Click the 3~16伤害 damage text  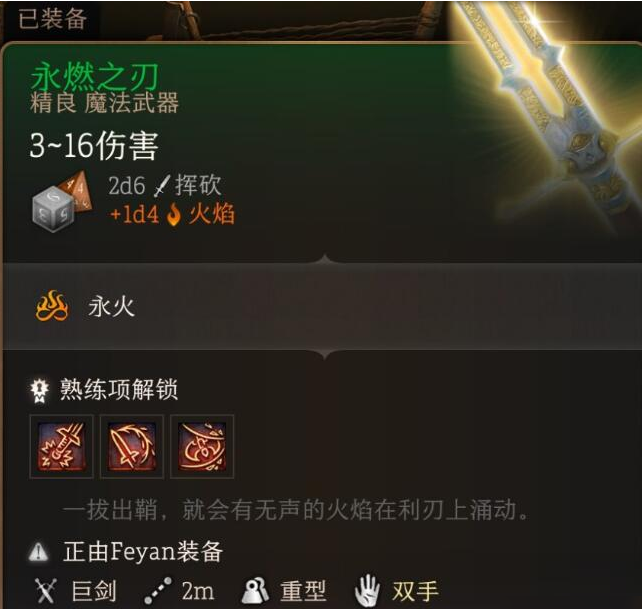click(x=94, y=145)
